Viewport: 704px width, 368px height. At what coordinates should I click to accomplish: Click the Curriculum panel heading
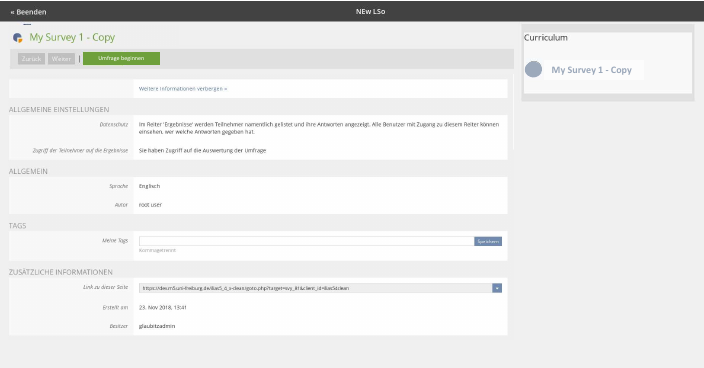(546, 38)
